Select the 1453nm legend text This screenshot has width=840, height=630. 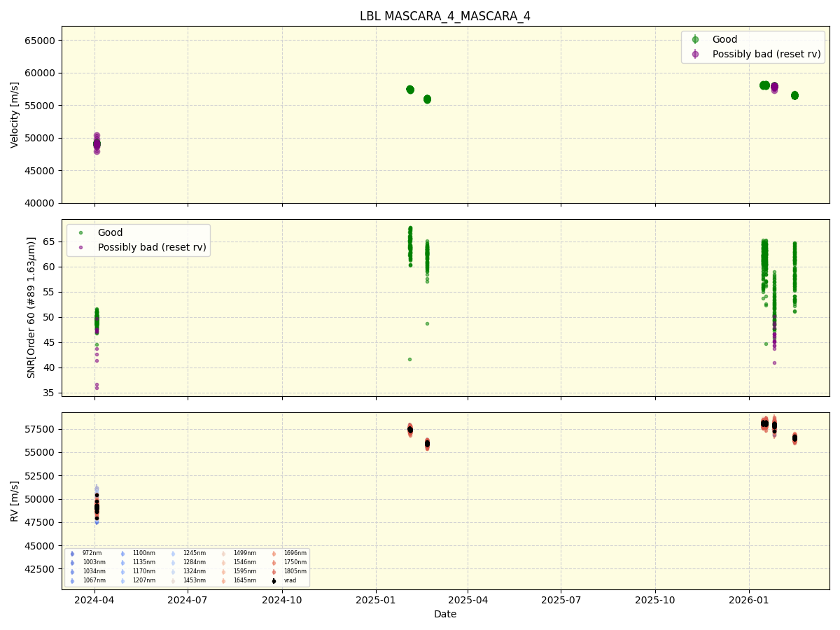194,581
